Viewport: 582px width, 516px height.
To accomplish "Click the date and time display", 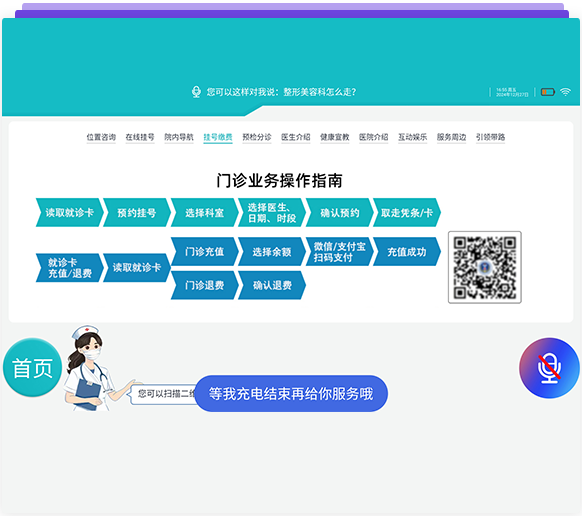I will (512, 92).
